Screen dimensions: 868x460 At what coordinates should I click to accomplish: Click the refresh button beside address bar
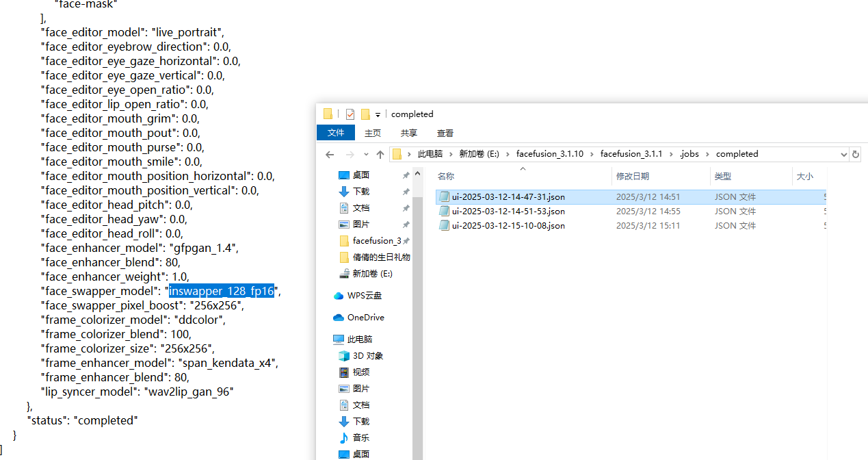[855, 155]
